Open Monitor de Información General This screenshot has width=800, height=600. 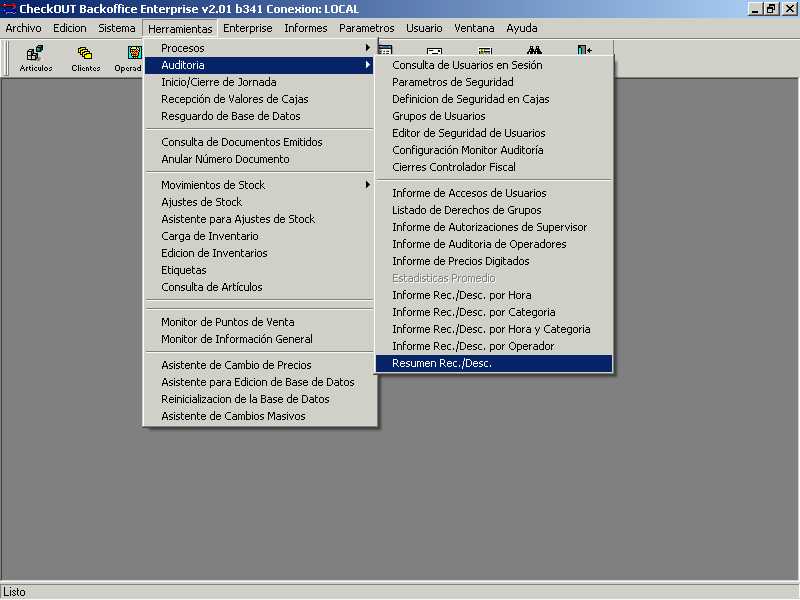pyautogui.click(x=259, y=339)
